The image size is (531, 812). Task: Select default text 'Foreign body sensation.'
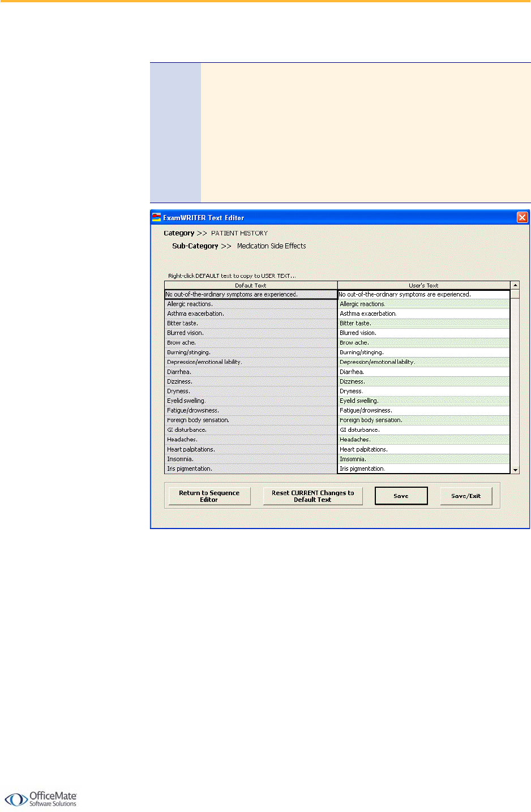(x=251, y=420)
